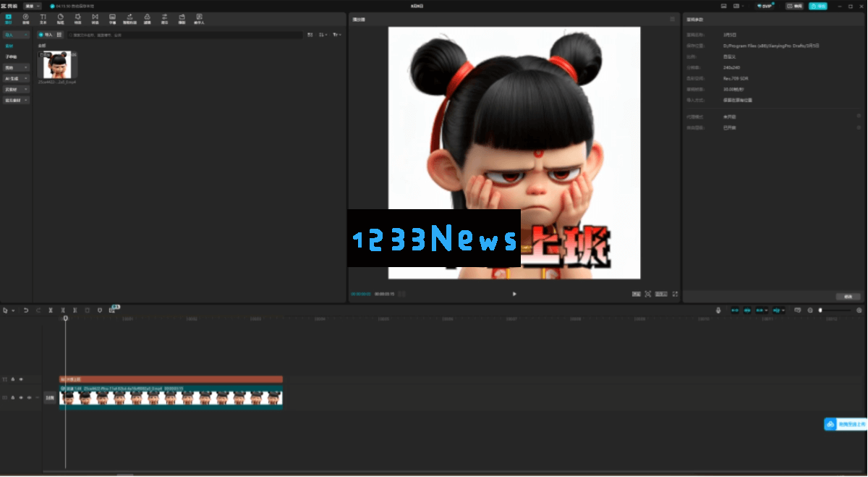Split the clip at the playhead
The image size is (868, 477).
pos(51,311)
